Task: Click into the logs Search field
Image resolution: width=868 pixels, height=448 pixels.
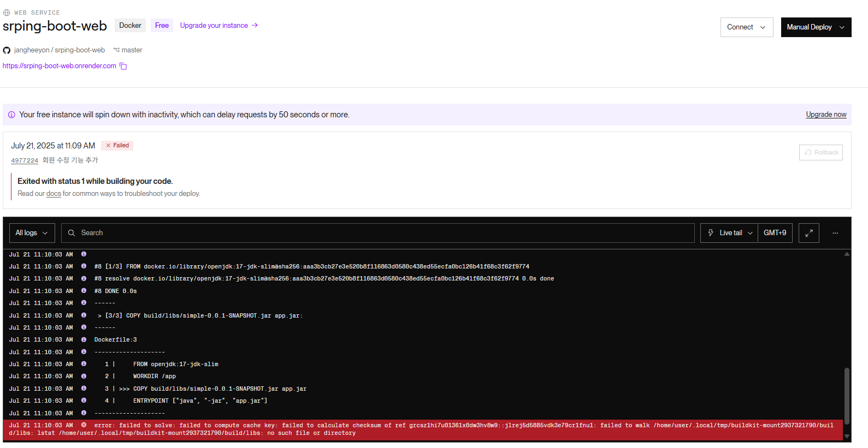Action: 378,233
